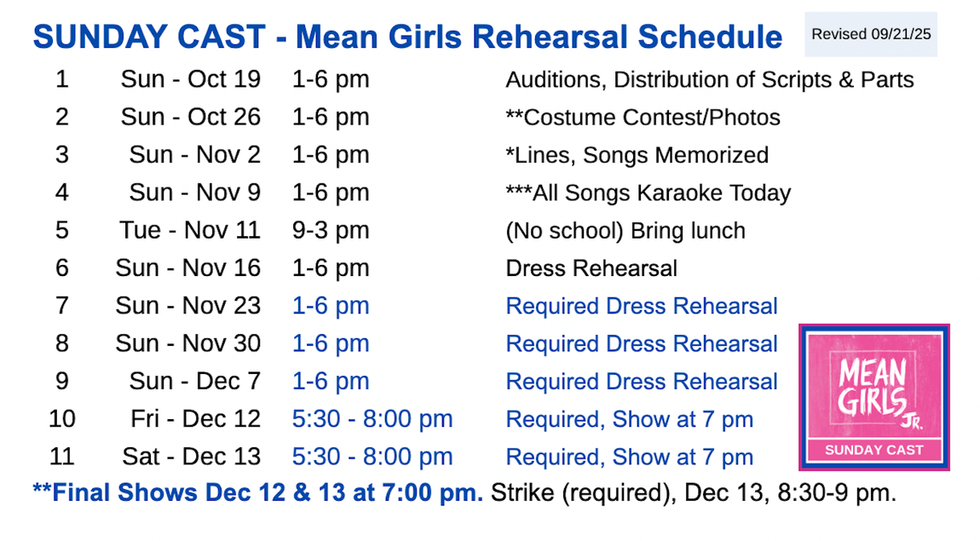Click the Sat - Dec 13 date
This screenshot has height=541, width=980.
click(191, 457)
